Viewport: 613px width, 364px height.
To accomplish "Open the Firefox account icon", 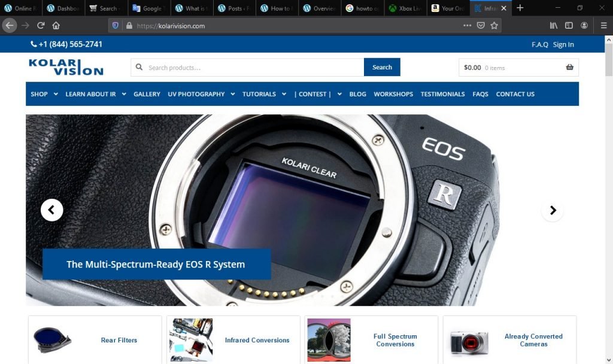I will coord(584,25).
